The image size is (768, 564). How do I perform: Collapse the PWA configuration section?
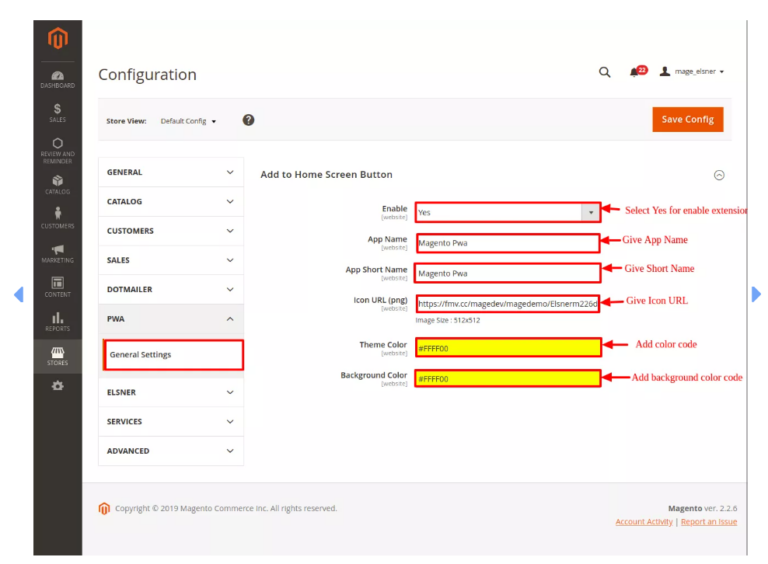coord(171,319)
